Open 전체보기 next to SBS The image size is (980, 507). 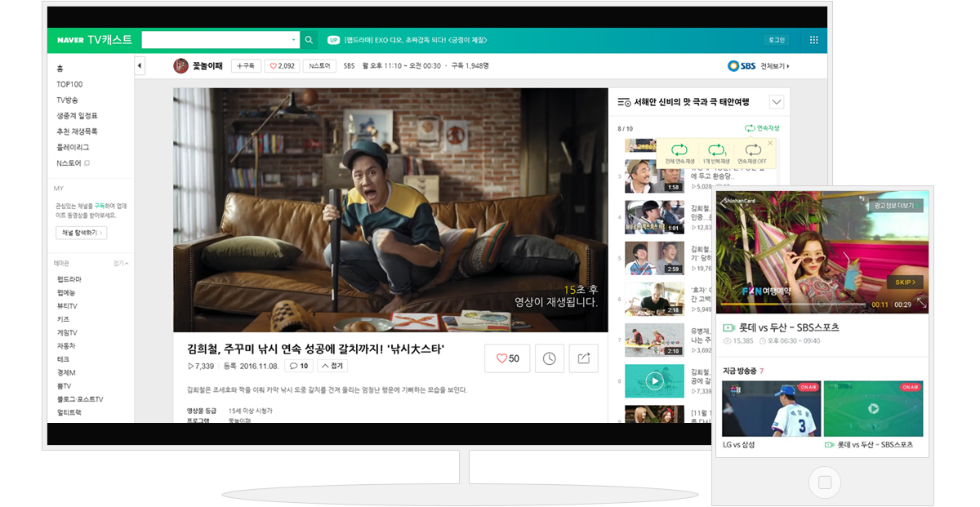point(775,66)
